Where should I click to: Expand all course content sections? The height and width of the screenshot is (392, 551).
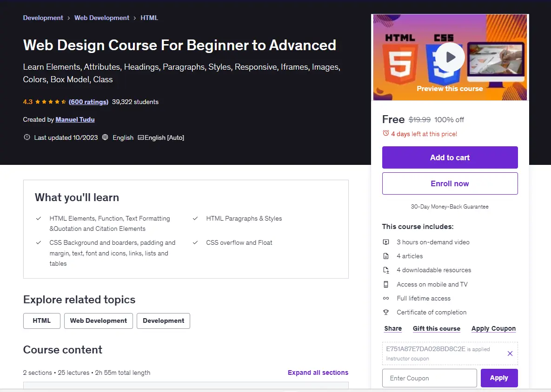tap(318, 372)
